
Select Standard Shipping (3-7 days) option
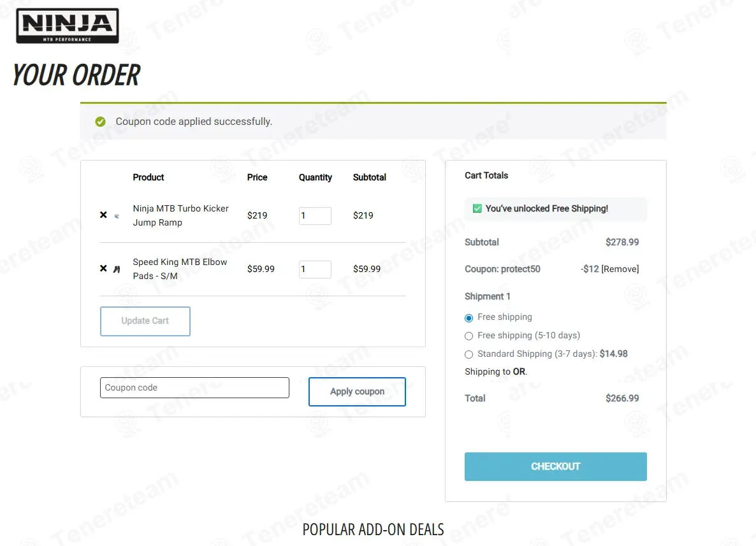click(x=469, y=354)
